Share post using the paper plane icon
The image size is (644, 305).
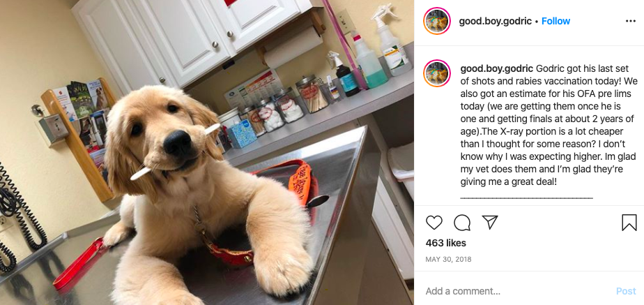(x=489, y=223)
